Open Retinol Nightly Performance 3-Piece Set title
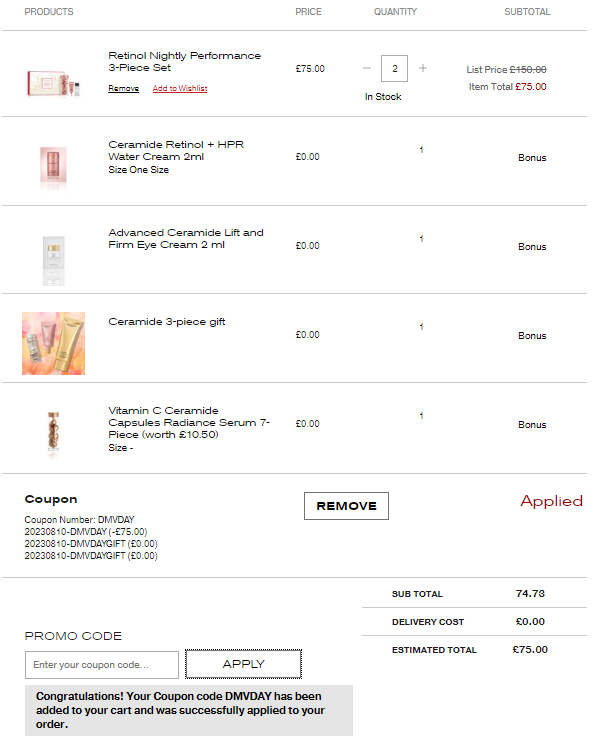Image resolution: width=600 pixels, height=736 pixels. pyautogui.click(x=184, y=62)
